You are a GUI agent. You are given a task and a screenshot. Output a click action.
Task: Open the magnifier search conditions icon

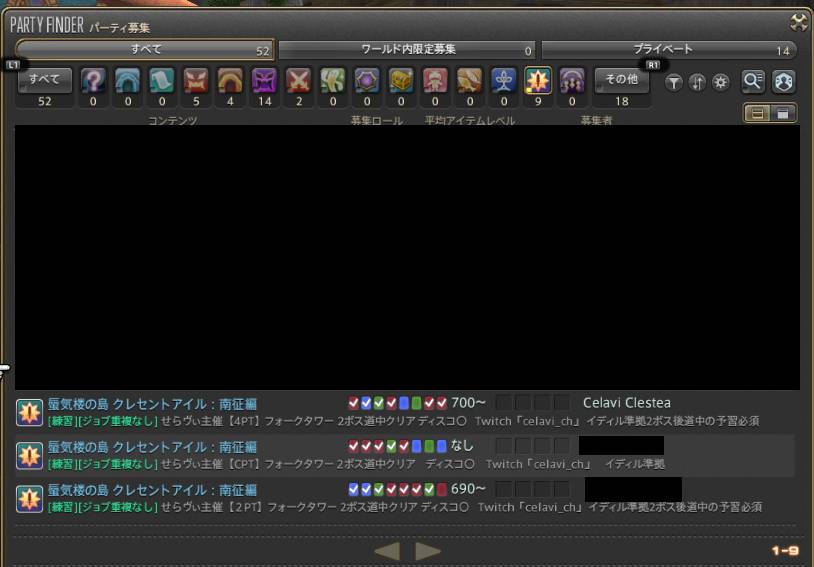coord(753,82)
